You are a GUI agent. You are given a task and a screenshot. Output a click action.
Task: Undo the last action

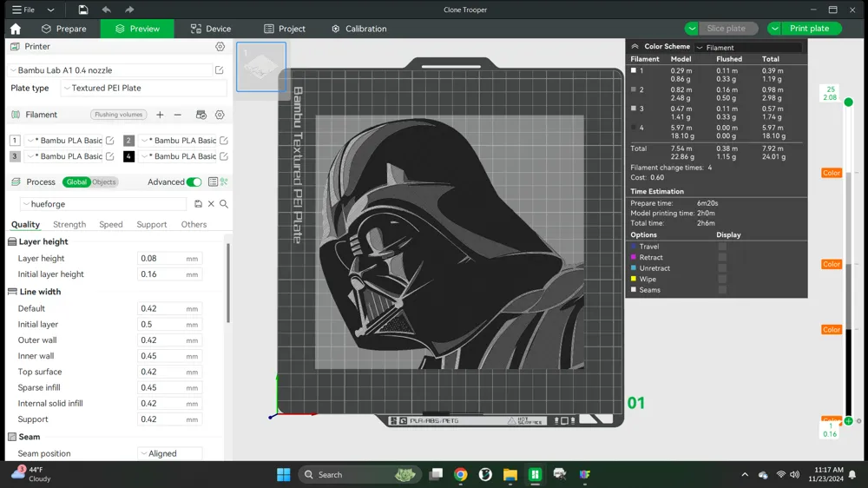[x=106, y=10]
